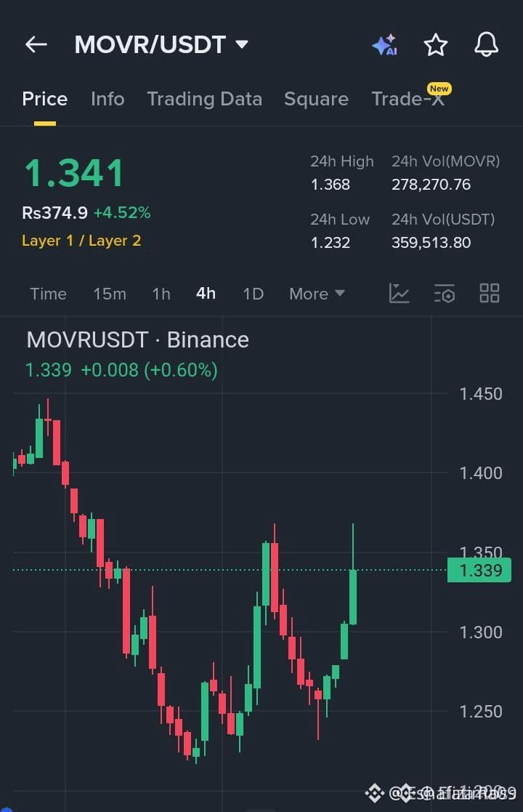Tap the 24h High value 1.368
Image resolution: width=523 pixels, height=812 pixels.
coord(330,185)
